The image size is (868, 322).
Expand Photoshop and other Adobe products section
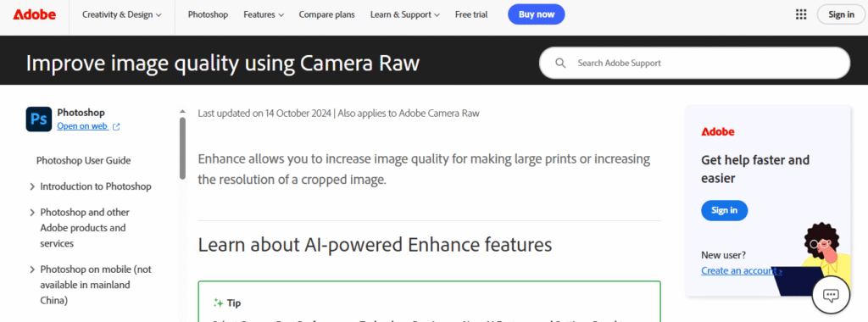point(85,228)
